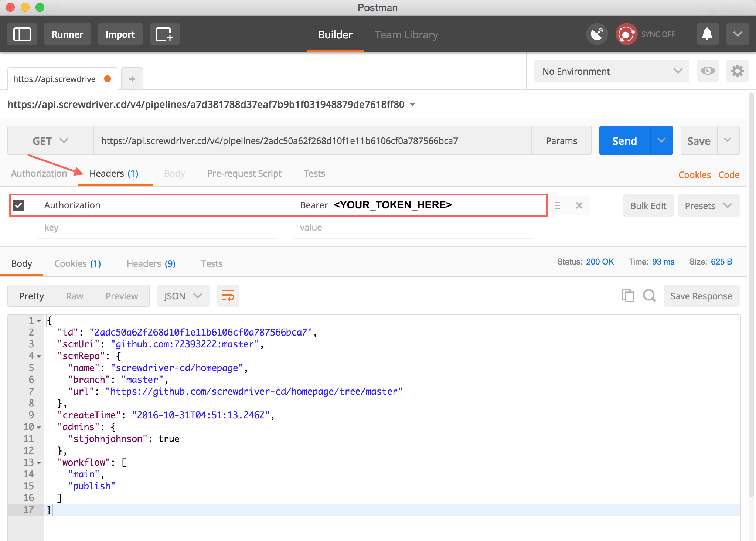Open the Pre-request Script tab
The width and height of the screenshot is (756, 541).
click(x=244, y=173)
